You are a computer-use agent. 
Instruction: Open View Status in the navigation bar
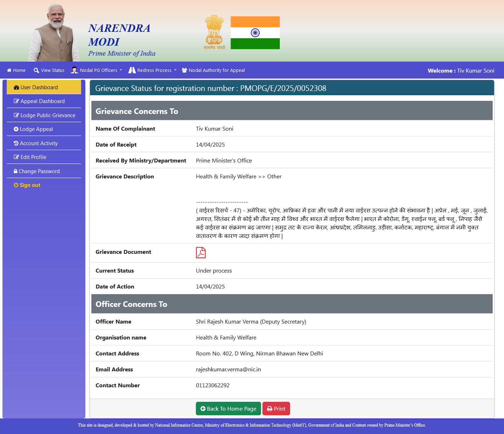[49, 70]
